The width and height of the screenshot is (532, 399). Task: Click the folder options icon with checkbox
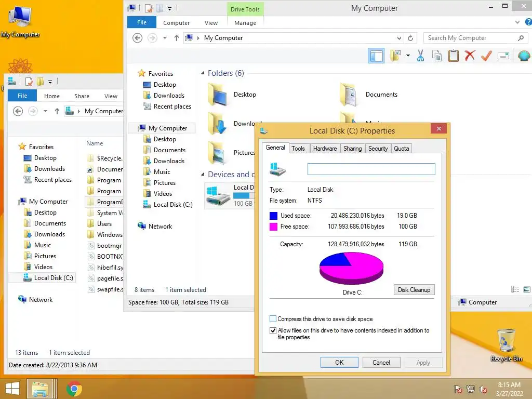[395, 56]
